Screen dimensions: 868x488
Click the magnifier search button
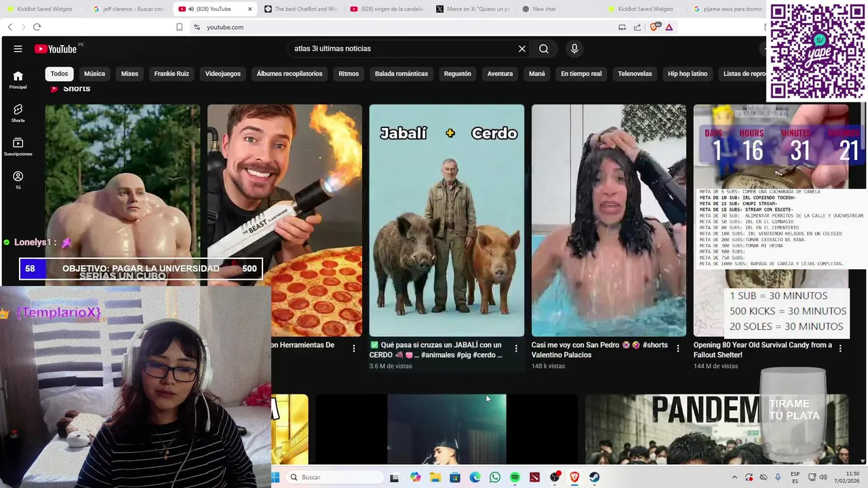pos(544,49)
